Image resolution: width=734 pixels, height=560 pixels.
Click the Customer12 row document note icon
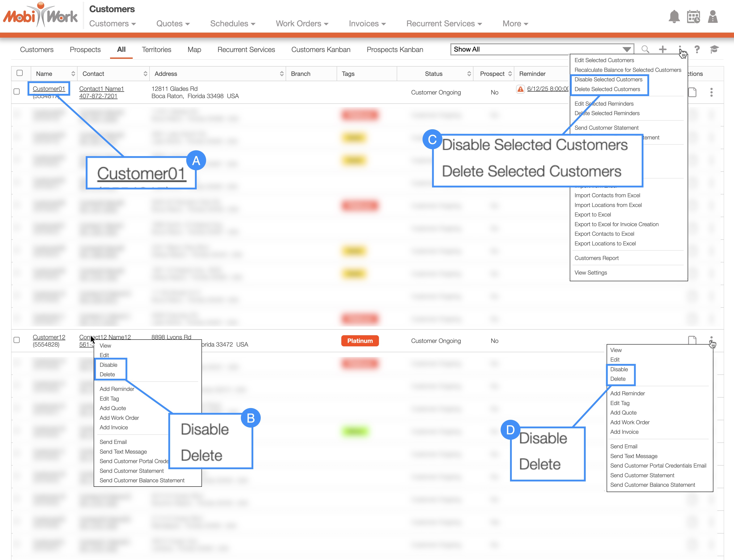coord(692,340)
